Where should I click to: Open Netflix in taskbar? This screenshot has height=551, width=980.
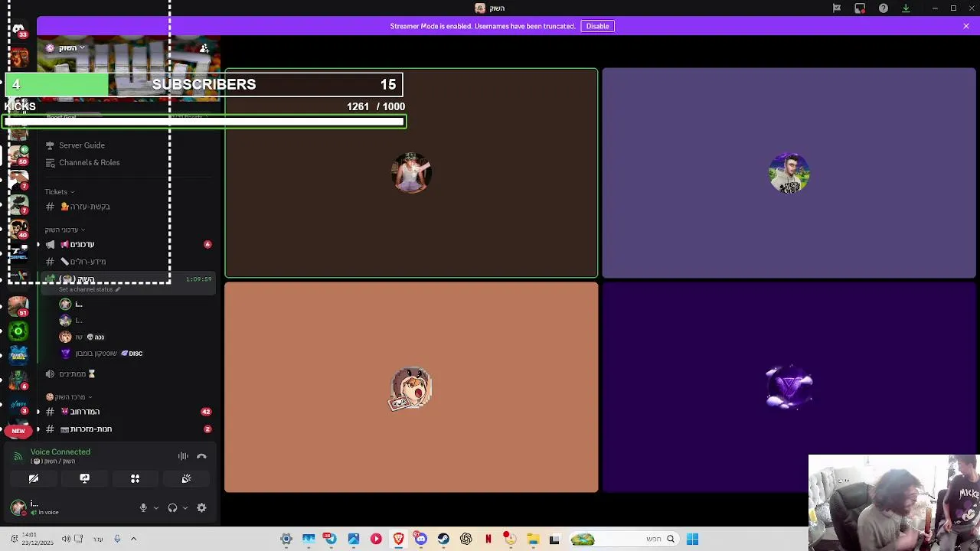pos(488,539)
